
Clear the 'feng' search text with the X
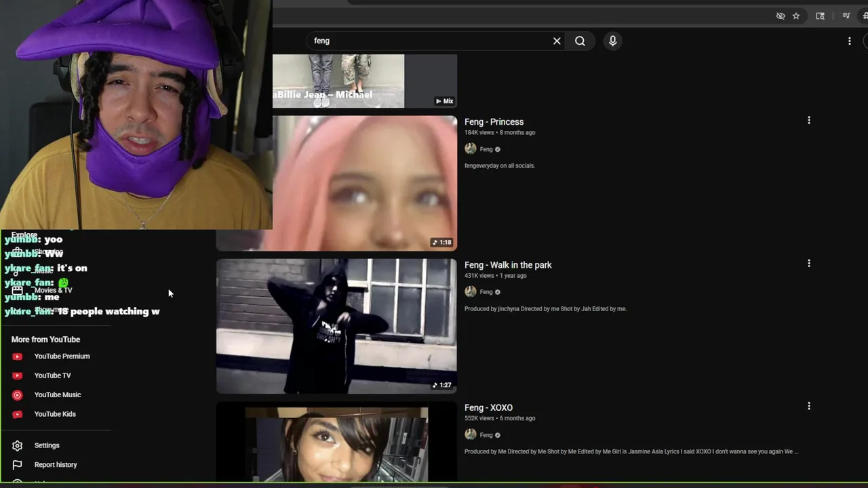557,41
